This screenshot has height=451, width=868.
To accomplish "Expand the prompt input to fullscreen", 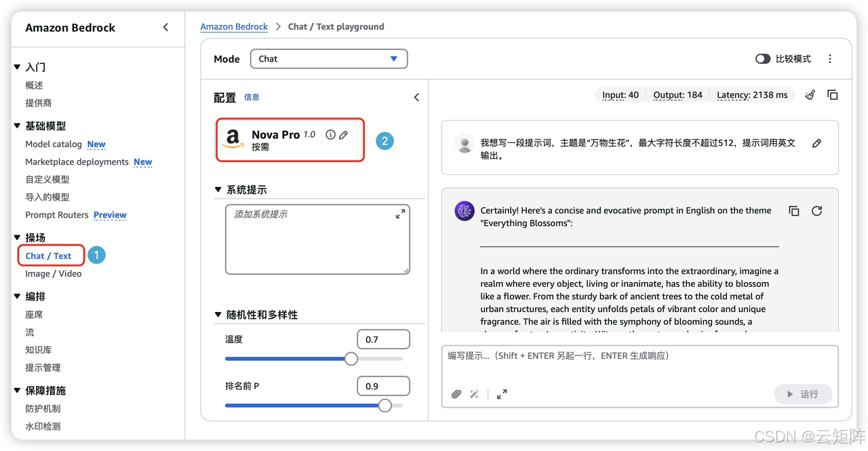I will coord(502,394).
